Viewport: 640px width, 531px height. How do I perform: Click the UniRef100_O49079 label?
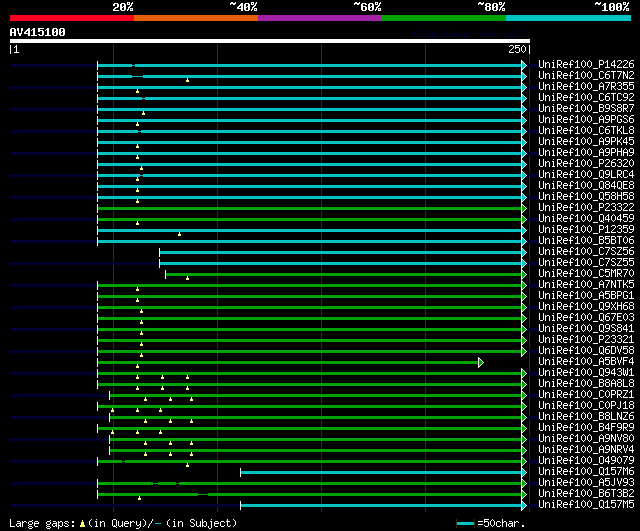click(x=586, y=461)
